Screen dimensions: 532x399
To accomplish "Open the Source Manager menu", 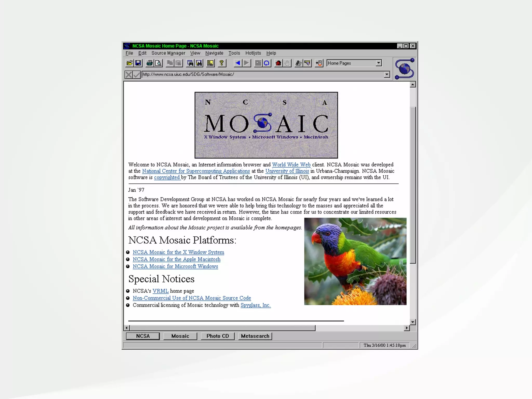I will pyautogui.click(x=168, y=53).
